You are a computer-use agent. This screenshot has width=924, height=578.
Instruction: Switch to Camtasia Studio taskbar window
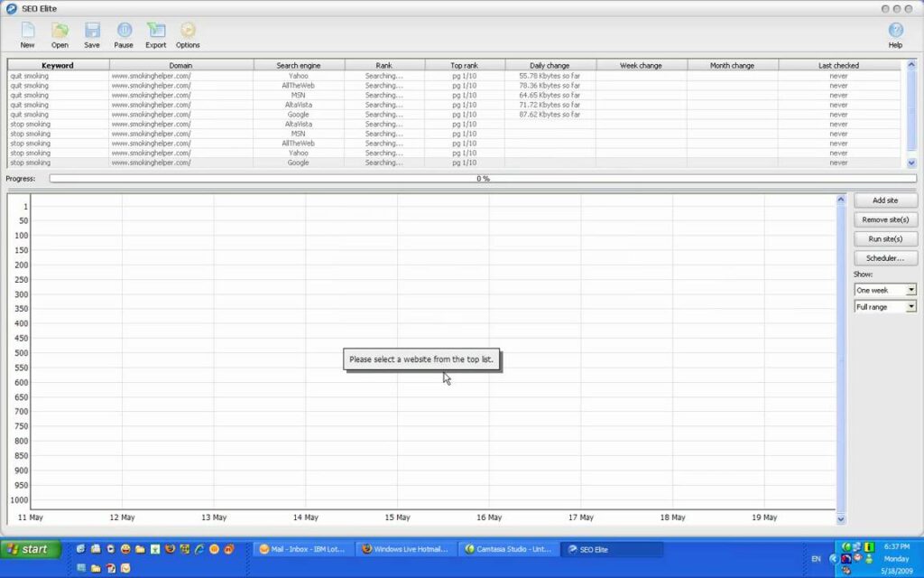509,549
